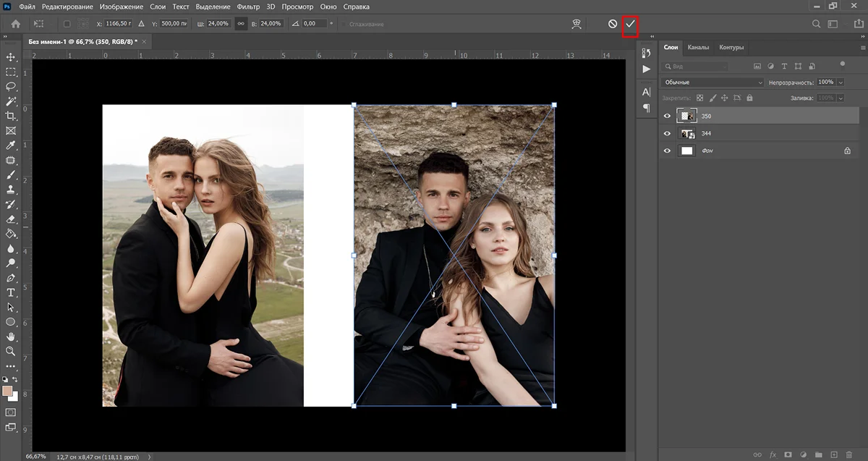Switch to the Каналы tab
868x461 pixels.
pos(698,48)
